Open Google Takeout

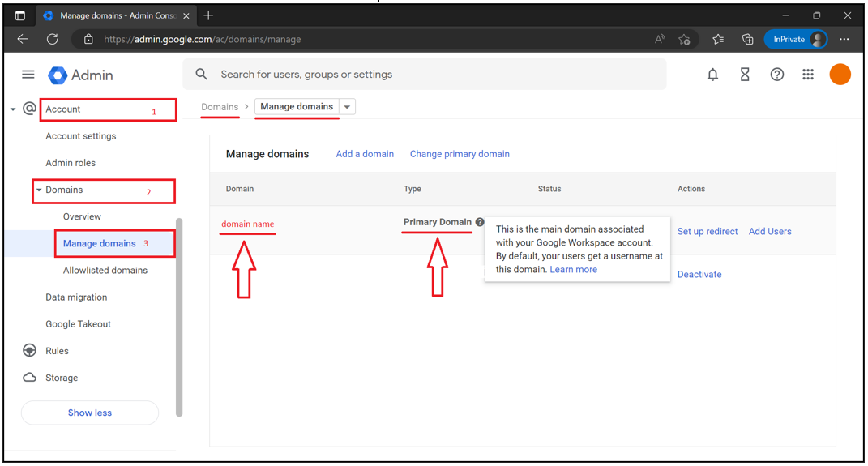coord(78,323)
